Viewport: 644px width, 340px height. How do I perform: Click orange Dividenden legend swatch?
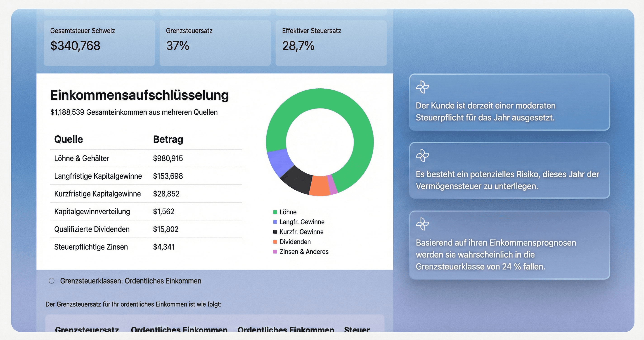click(x=275, y=242)
